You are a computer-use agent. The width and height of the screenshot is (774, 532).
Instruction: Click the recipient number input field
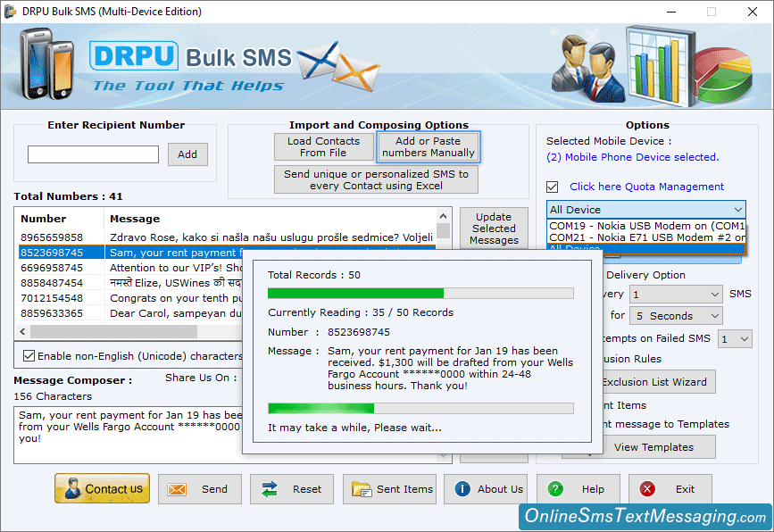94,154
